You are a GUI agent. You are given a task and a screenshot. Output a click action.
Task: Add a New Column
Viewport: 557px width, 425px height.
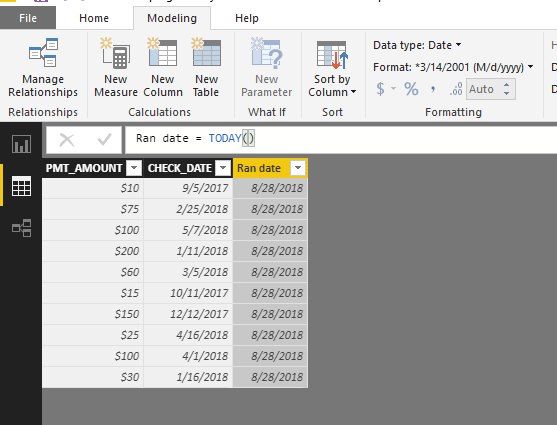pyautogui.click(x=163, y=68)
